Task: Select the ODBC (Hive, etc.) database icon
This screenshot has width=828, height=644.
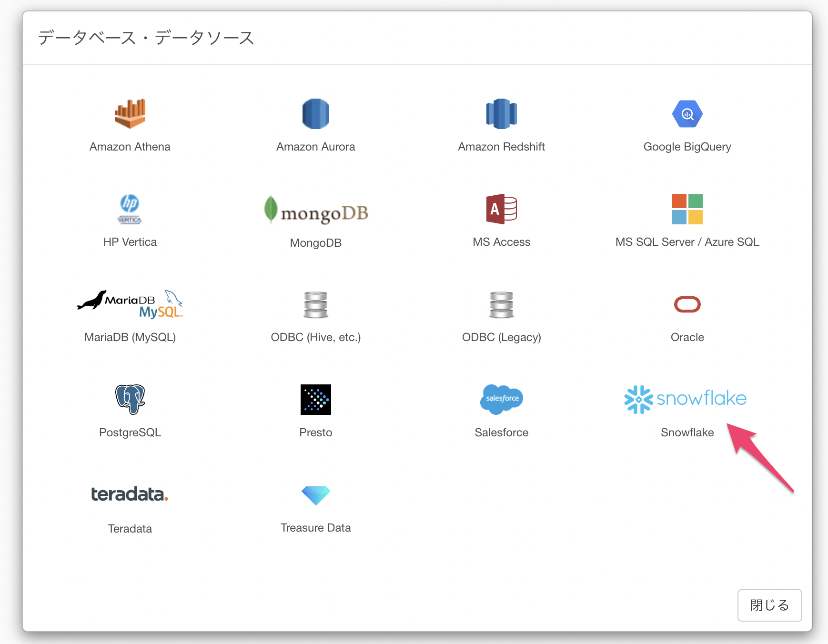Action: click(316, 305)
